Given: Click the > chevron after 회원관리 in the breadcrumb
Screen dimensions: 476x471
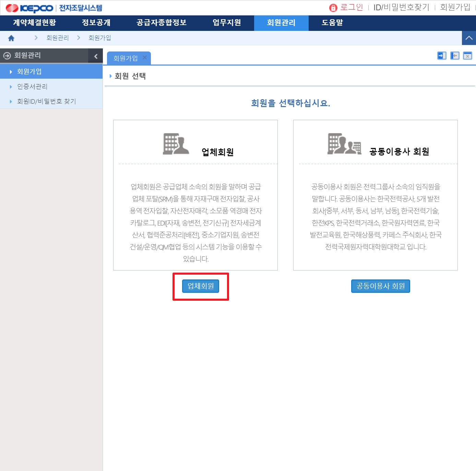Looking at the screenshot, I should point(79,38).
